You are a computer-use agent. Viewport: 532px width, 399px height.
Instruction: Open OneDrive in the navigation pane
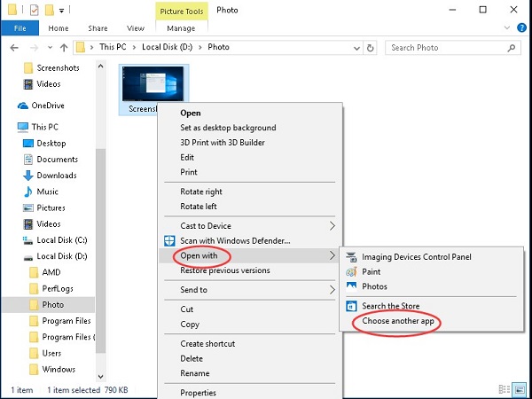point(47,105)
